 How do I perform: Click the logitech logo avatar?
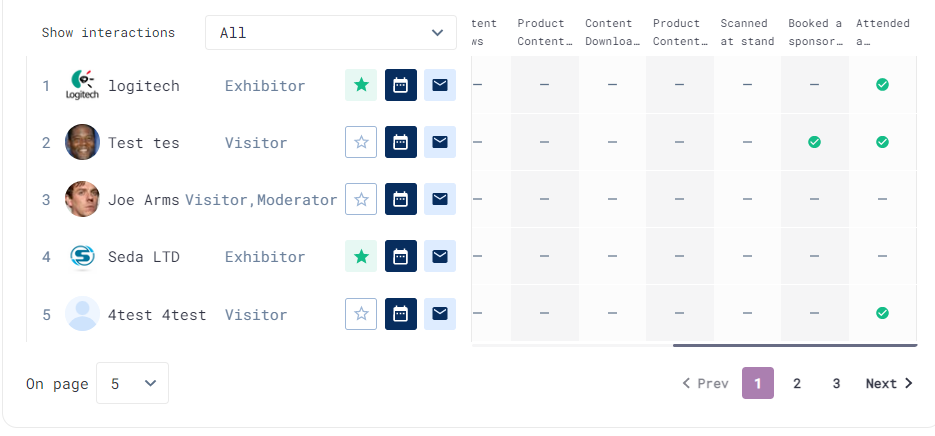click(82, 85)
